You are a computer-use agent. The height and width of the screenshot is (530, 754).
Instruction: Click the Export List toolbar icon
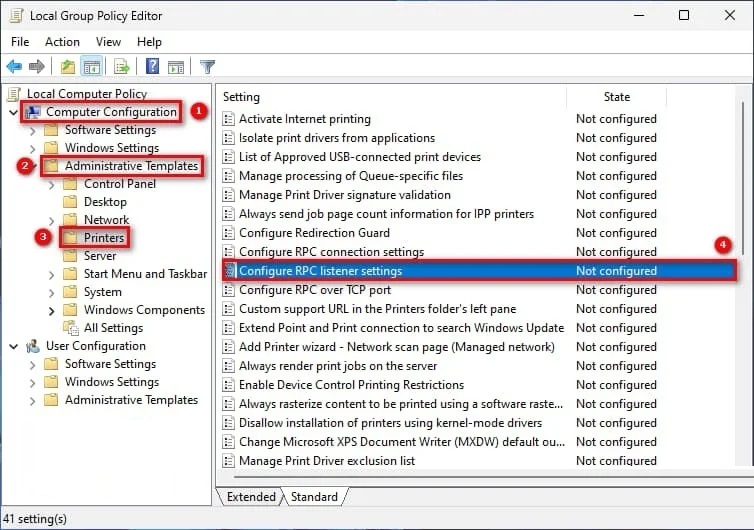(x=122, y=67)
